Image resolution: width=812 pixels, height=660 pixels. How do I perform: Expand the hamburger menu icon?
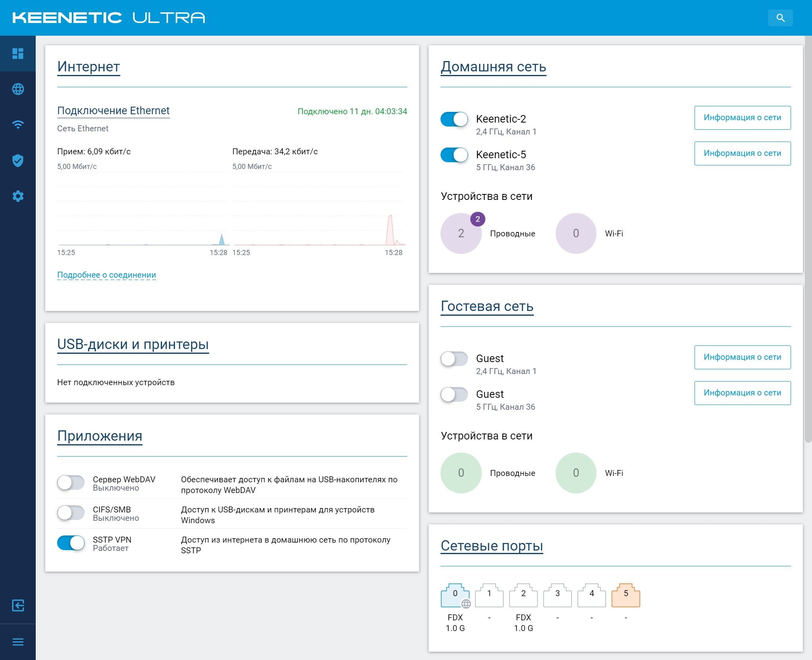point(18,642)
